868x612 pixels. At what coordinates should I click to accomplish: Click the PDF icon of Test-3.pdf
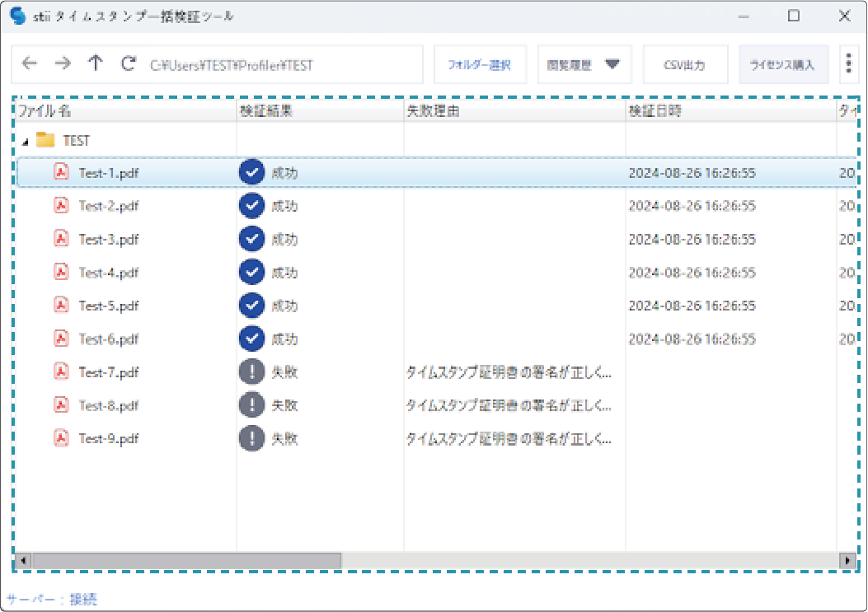(x=61, y=239)
